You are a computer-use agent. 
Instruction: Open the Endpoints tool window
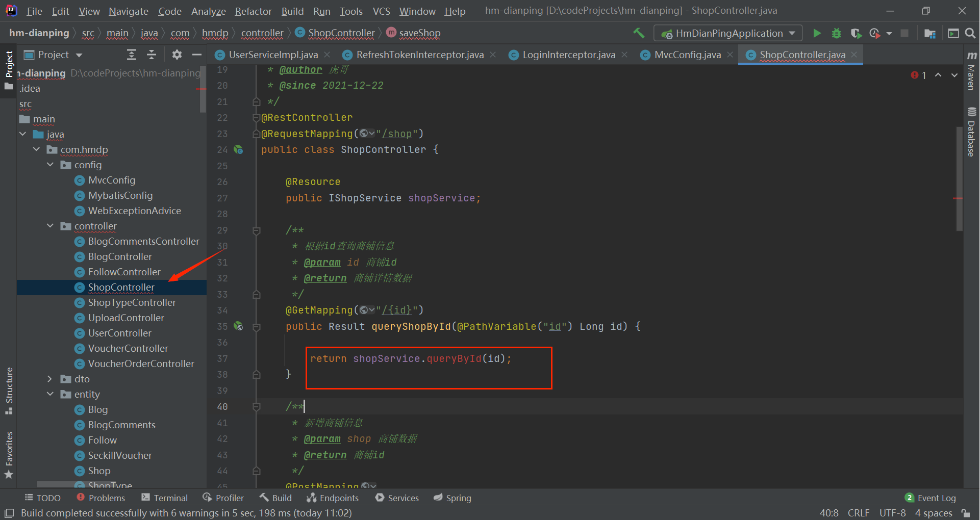click(333, 498)
